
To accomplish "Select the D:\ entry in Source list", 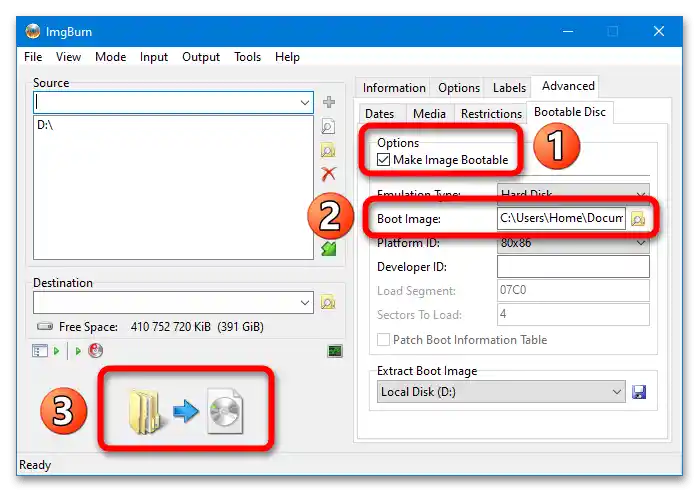I will click(x=45, y=125).
